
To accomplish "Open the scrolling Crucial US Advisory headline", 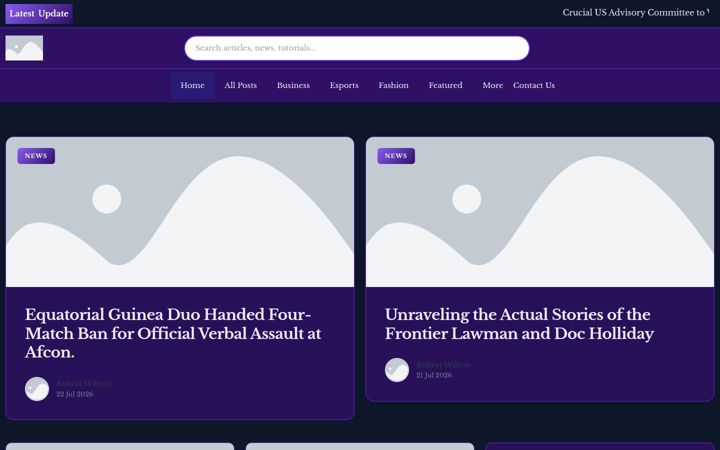I will 636,13.
